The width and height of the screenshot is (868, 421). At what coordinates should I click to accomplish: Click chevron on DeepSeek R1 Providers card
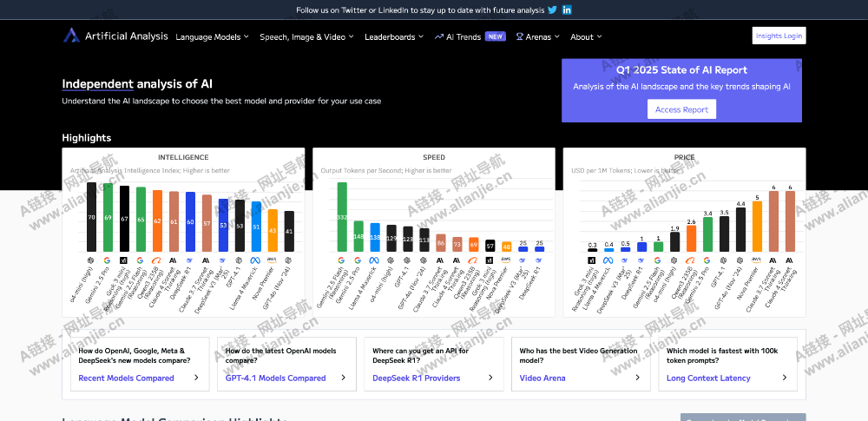[x=490, y=378]
